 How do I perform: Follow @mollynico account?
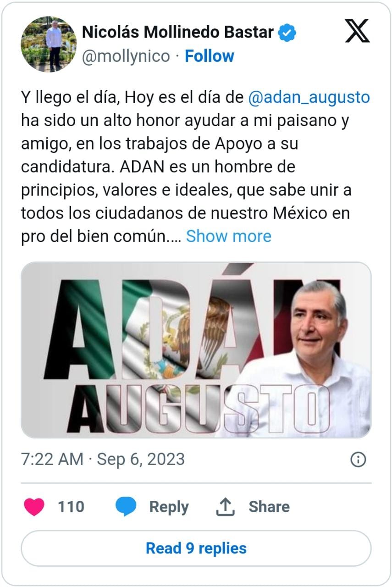[209, 56]
